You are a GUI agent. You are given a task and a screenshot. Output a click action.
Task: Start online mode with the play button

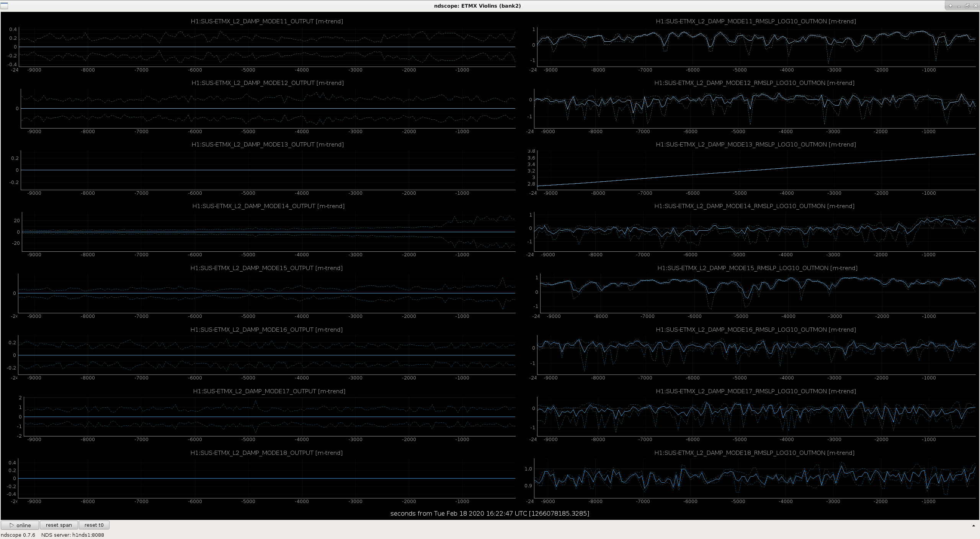pos(20,525)
